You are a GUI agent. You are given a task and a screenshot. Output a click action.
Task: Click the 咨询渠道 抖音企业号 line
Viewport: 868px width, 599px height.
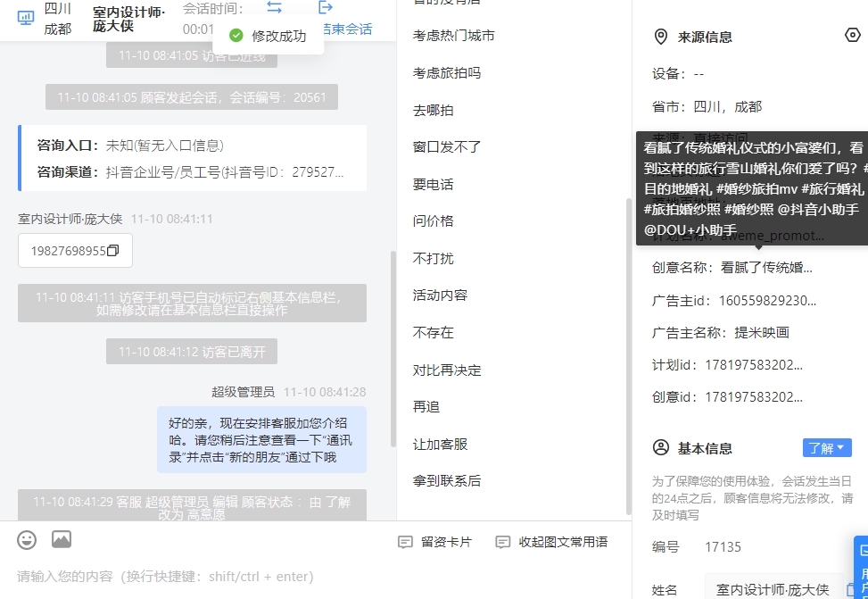pyautogui.click(x=190, y=172)
